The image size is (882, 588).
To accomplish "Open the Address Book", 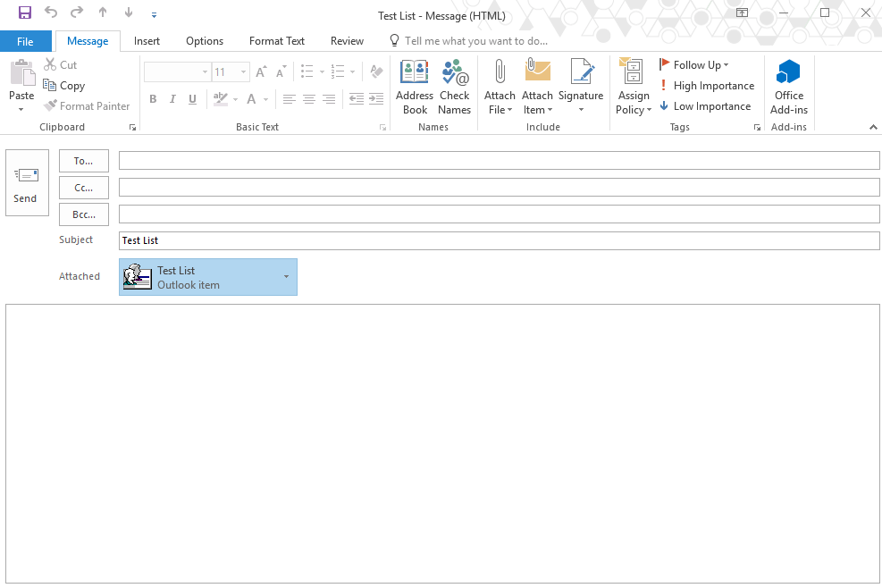I will [414, 85].
